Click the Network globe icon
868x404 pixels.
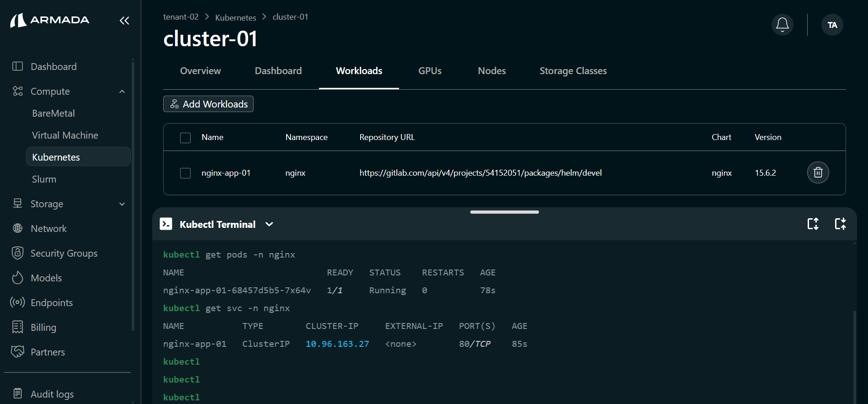click(17, 228)
